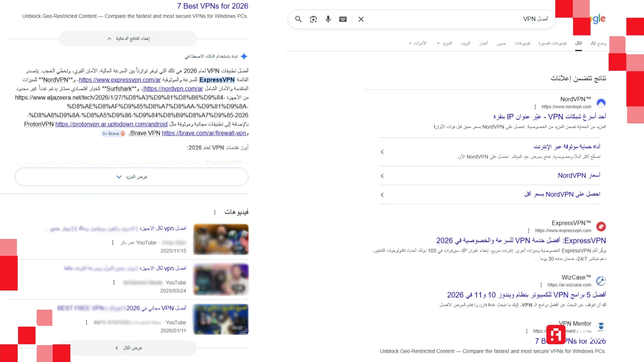Open the أسعار NordVPN sitelink

579,176
